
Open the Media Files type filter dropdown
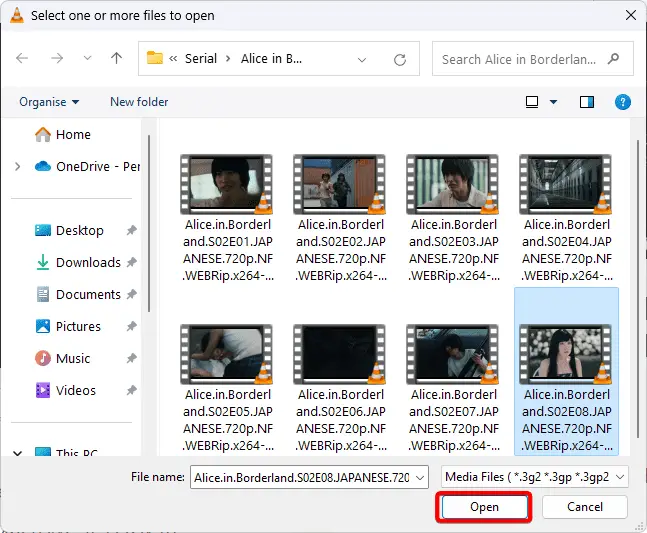tap(534, 477)
